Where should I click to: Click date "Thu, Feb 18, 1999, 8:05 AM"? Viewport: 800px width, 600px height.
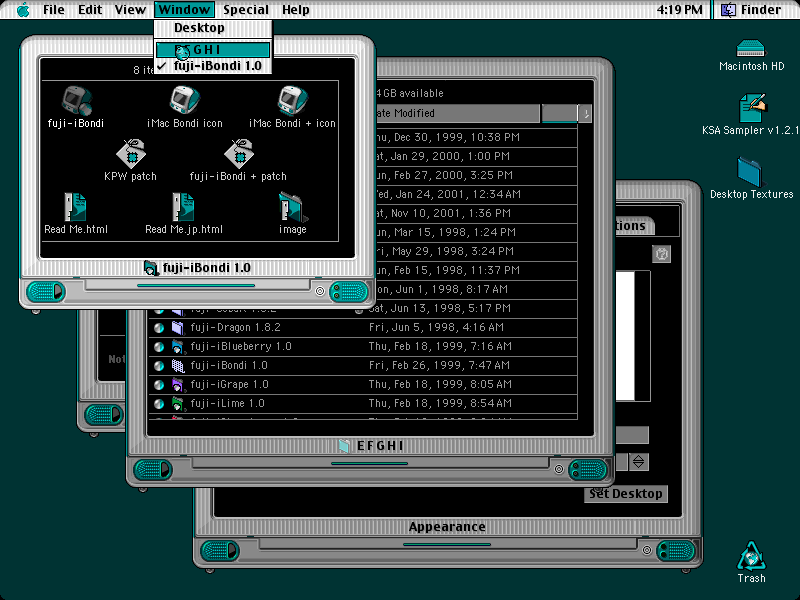click(x=440, y=384)
